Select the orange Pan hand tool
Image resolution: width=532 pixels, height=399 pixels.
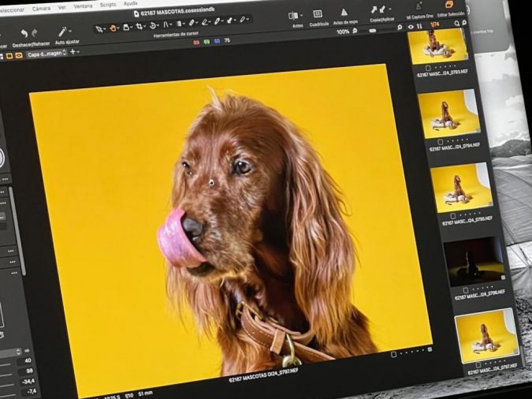pos(113,28)
